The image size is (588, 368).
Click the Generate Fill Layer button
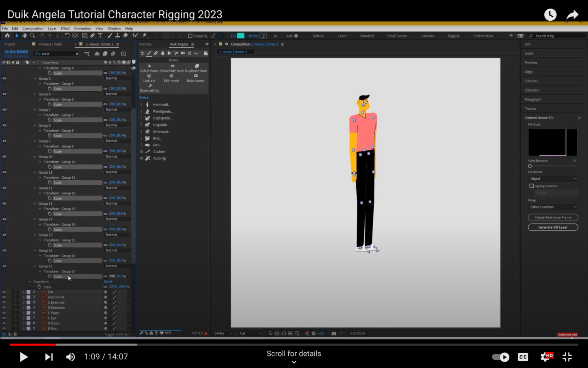(553, 227)
